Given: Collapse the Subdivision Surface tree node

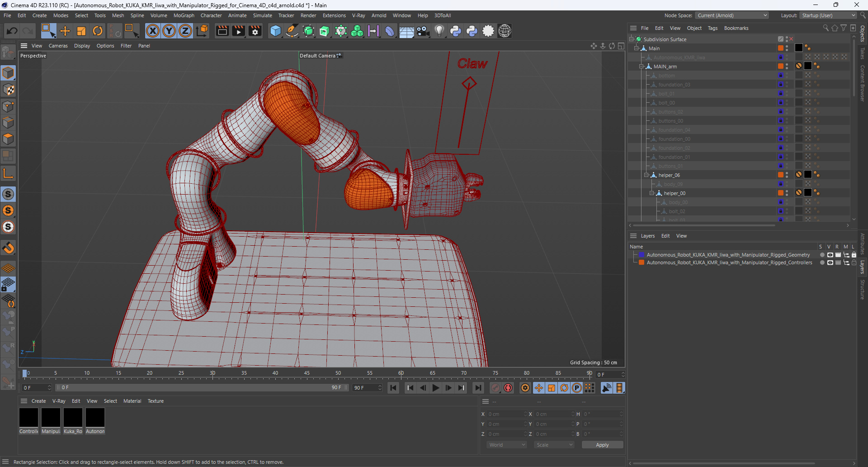Looking at the screenshot, I should click(631, 39).
